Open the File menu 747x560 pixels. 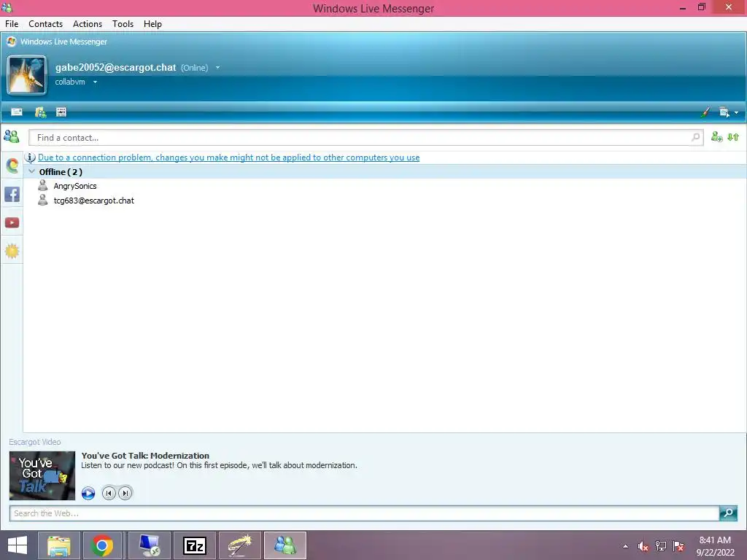[12, 24]
